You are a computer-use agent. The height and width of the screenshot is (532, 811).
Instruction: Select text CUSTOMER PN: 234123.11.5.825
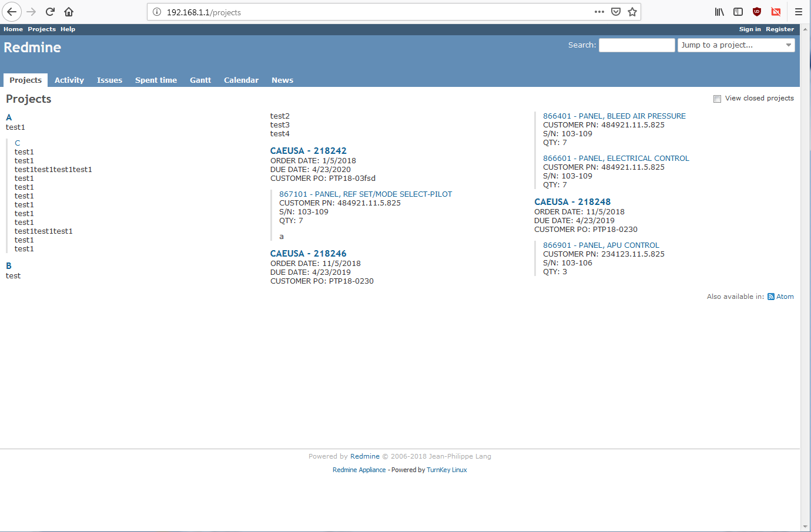pos(604,254)
